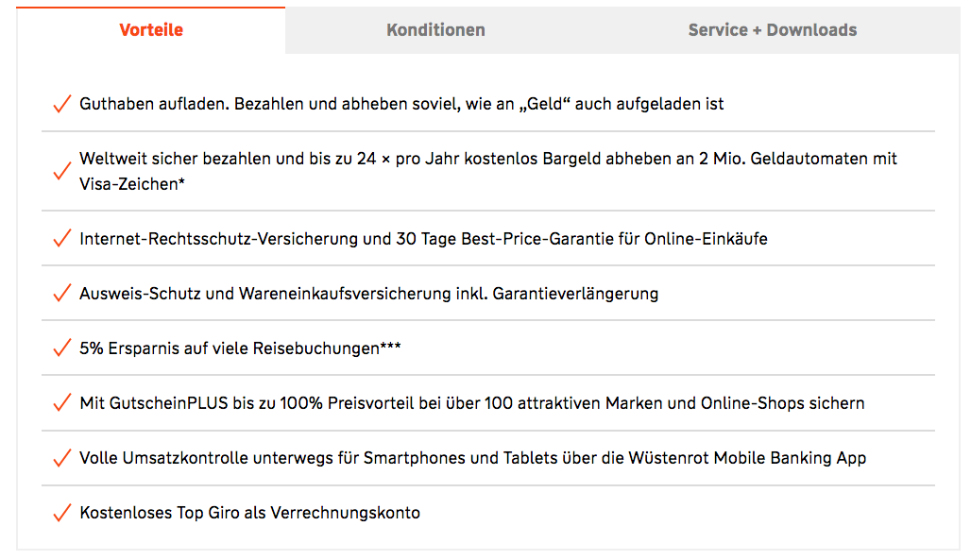Click checkmark next to Kostenloses Top Giro

[x=62, y=513]
